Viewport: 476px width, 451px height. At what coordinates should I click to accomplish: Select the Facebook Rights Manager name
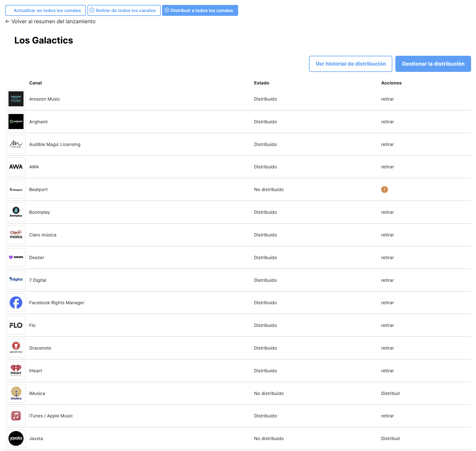(x=57, y=303)
